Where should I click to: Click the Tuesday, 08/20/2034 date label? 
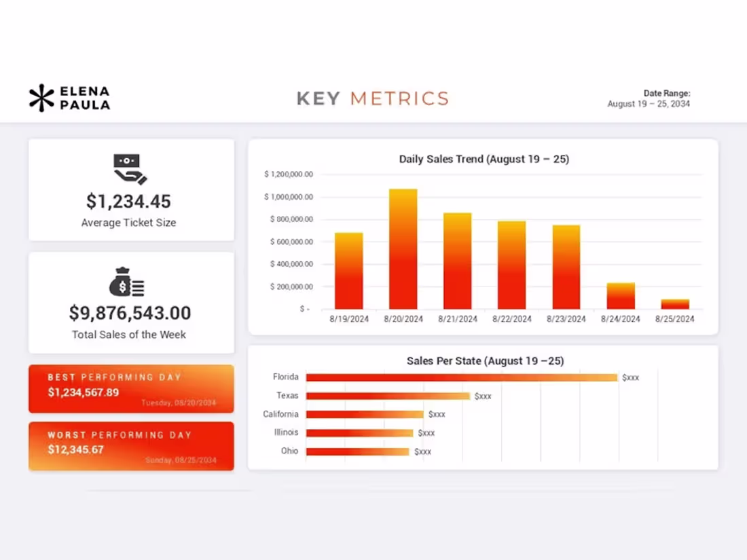(179, 403)
